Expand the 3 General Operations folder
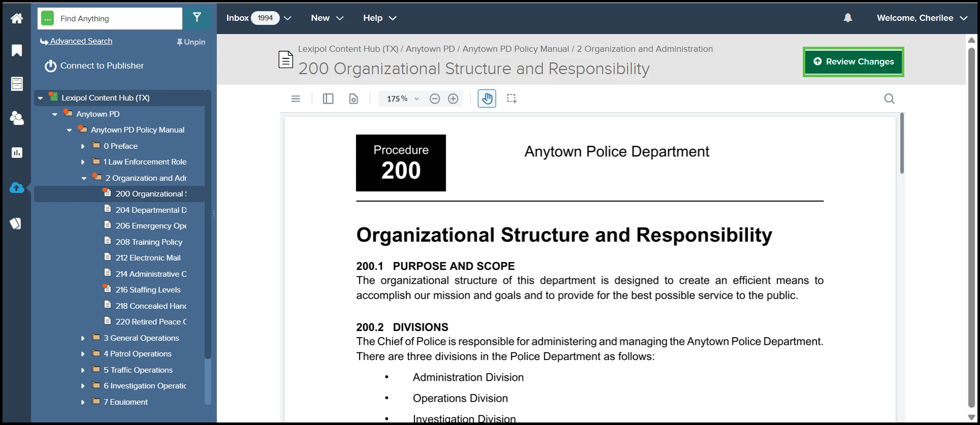 coord(83,338)
